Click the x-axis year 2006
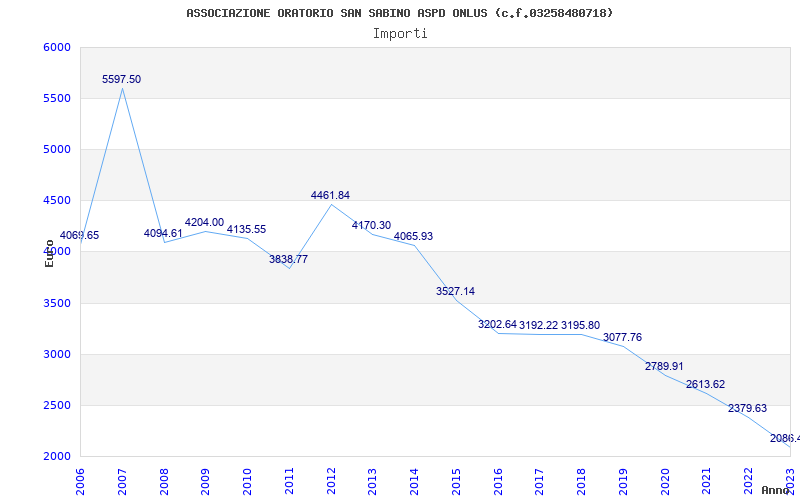Screen dimensions: 800x500 (80, 482)
